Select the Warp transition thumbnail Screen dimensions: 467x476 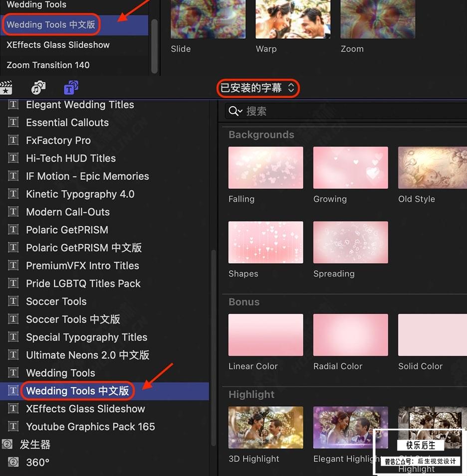tap(293, 19)
